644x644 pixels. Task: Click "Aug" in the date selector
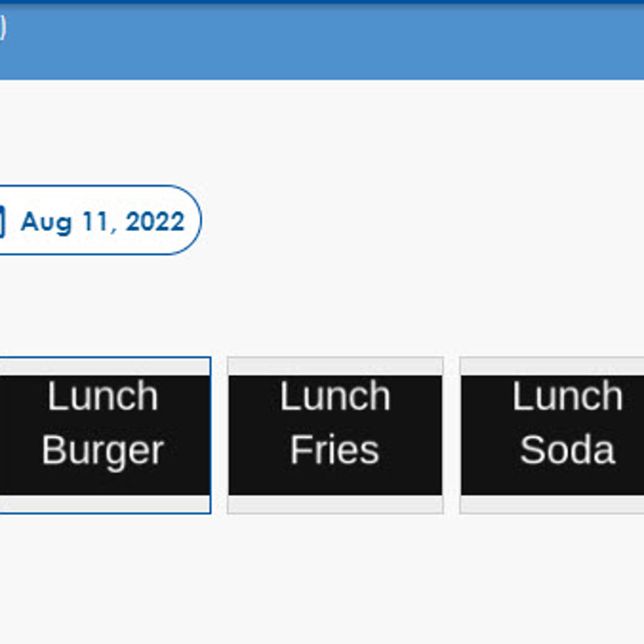(x=46, y=221)
